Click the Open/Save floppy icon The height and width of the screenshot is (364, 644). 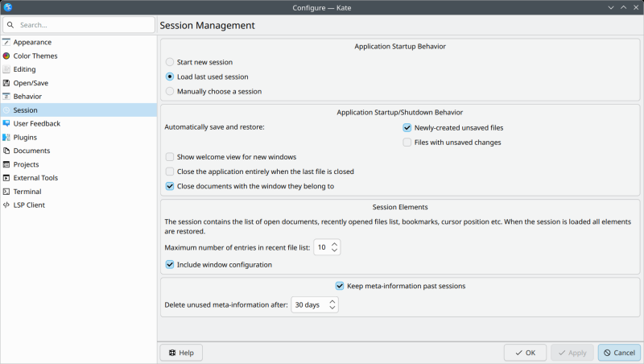coord(6,83)
